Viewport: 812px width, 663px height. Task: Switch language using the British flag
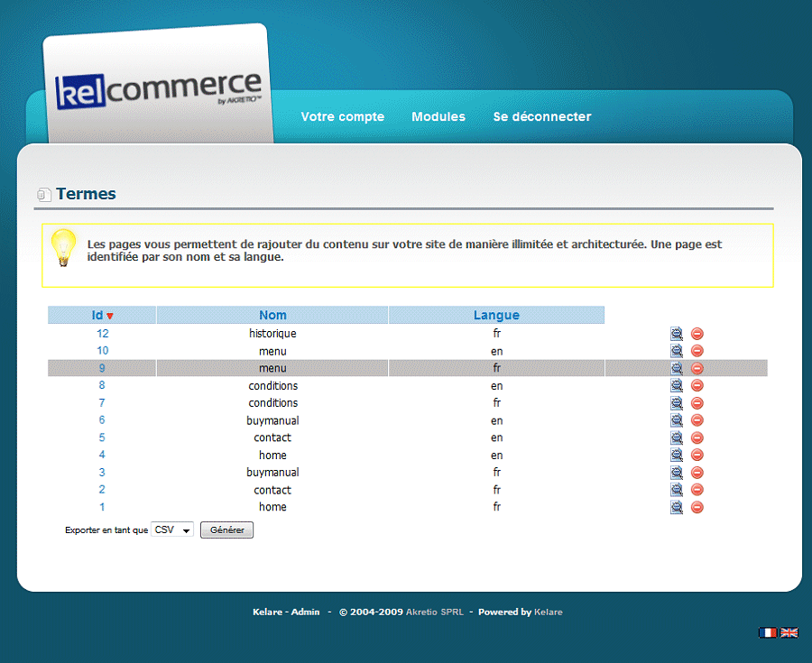tap(789, 633)
